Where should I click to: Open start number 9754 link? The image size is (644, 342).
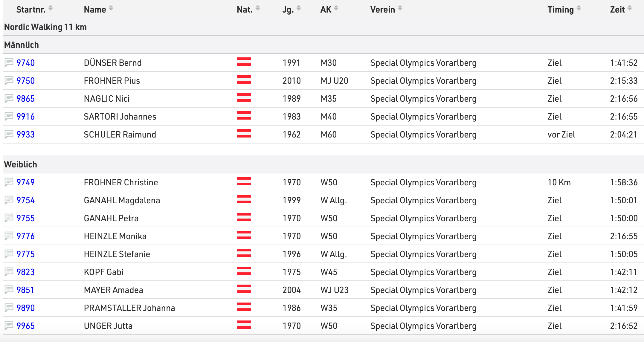click(x=26, y=200)
